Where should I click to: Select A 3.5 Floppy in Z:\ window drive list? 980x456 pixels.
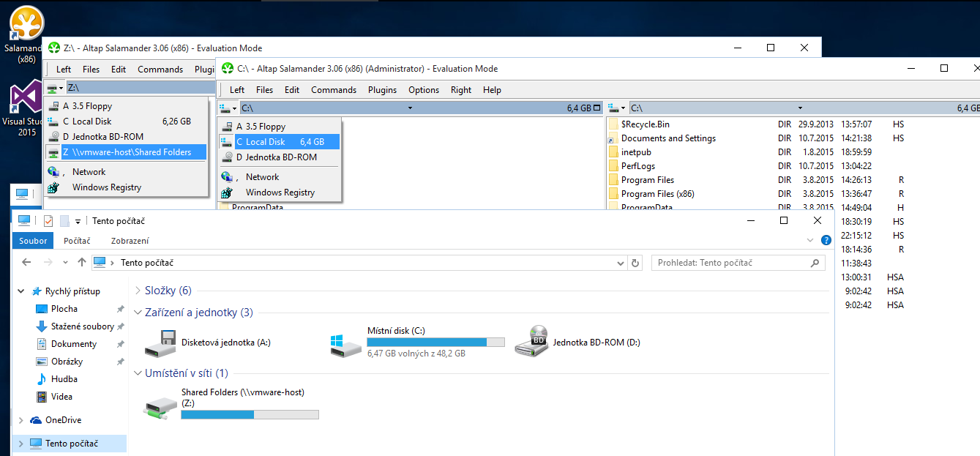point(127,106)
